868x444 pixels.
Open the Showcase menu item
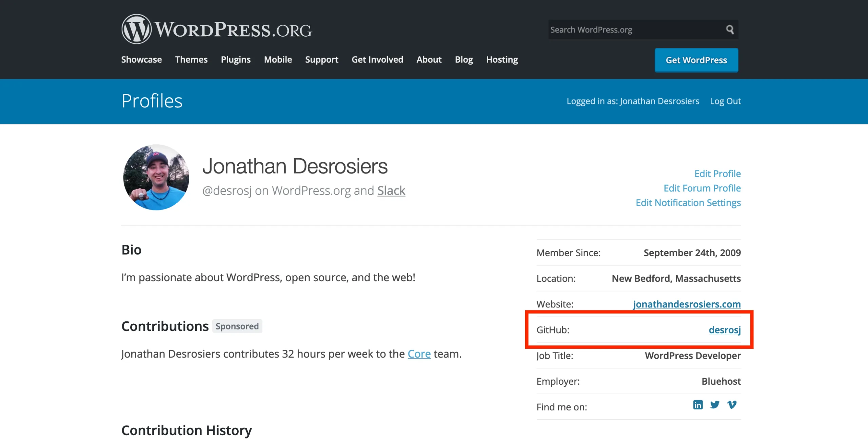click(x=141, y=60)
